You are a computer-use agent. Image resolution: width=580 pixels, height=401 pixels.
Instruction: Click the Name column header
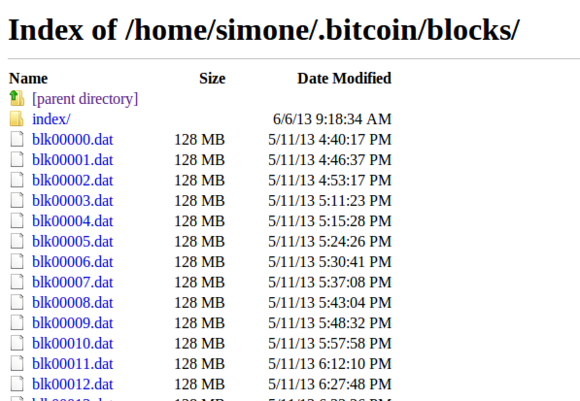tap(28, 78)
